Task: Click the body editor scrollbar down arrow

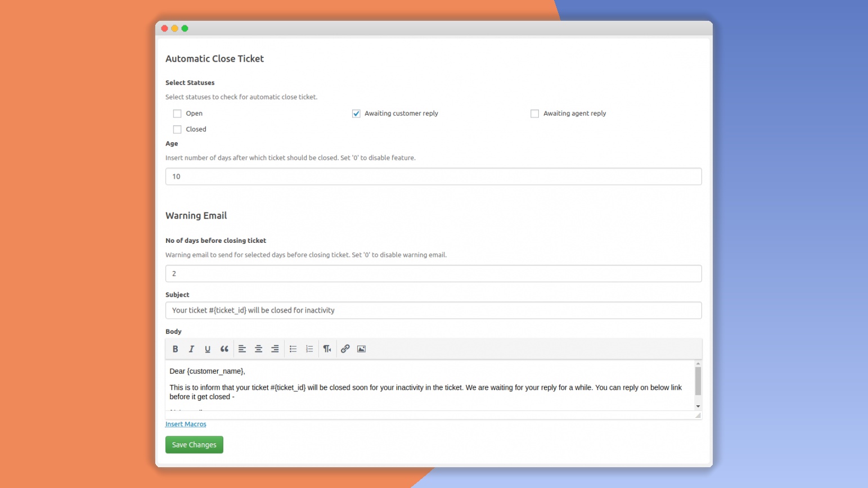Action: pyautogui.click(x=698, y=406)
